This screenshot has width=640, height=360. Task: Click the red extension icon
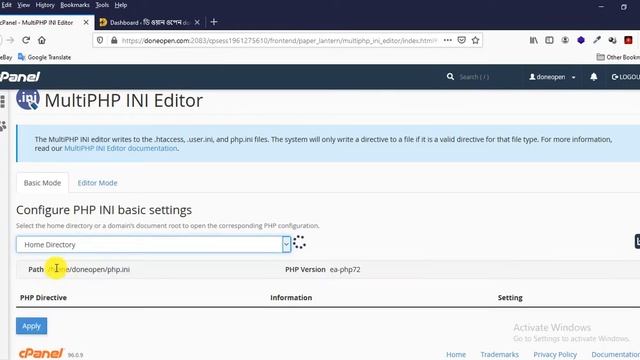tap(628, 40)
